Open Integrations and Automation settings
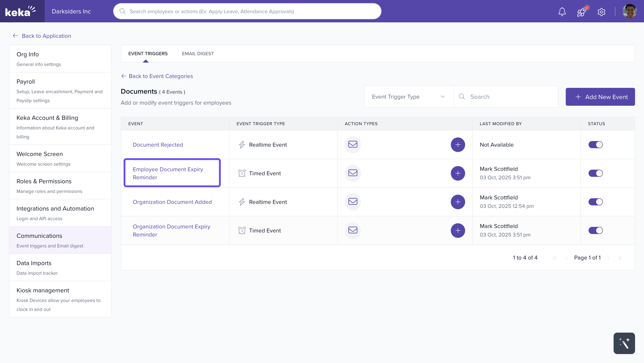 55,208
